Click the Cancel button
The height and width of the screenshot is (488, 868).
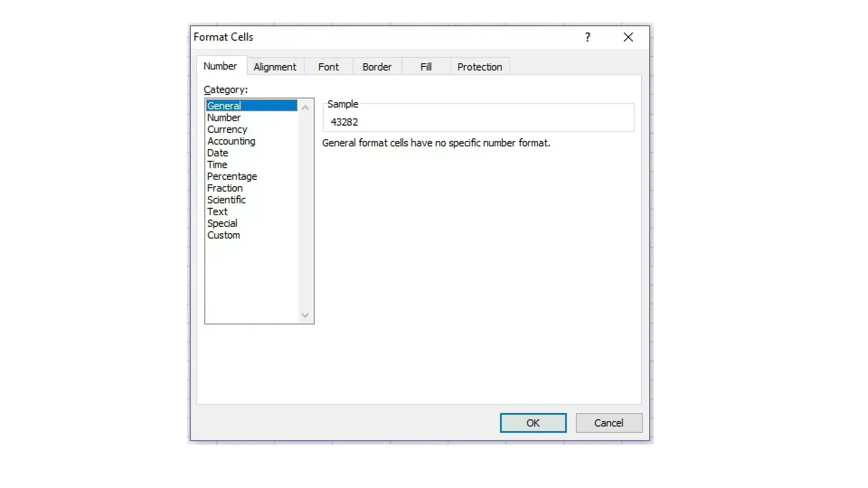click(609, 423)
